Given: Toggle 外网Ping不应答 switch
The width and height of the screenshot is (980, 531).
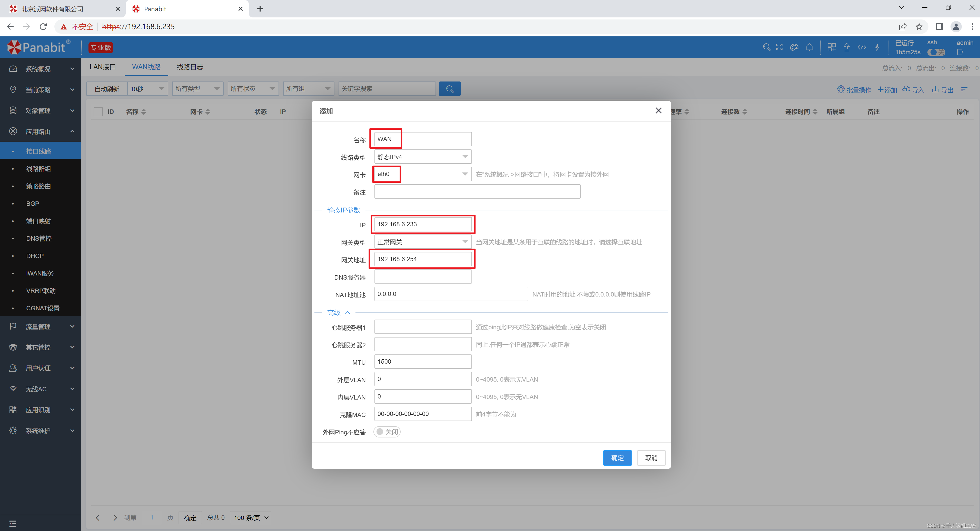Looking at the screenshot, I should [387, 432].
